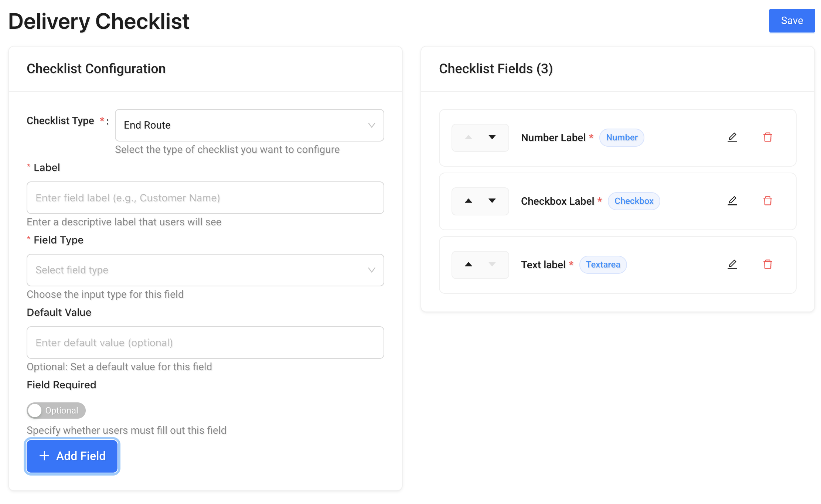This screenshot has height=504, width=821.
Task: Open the Select field type dropdown
Action: pyautogui.click(x=205, y=270)
